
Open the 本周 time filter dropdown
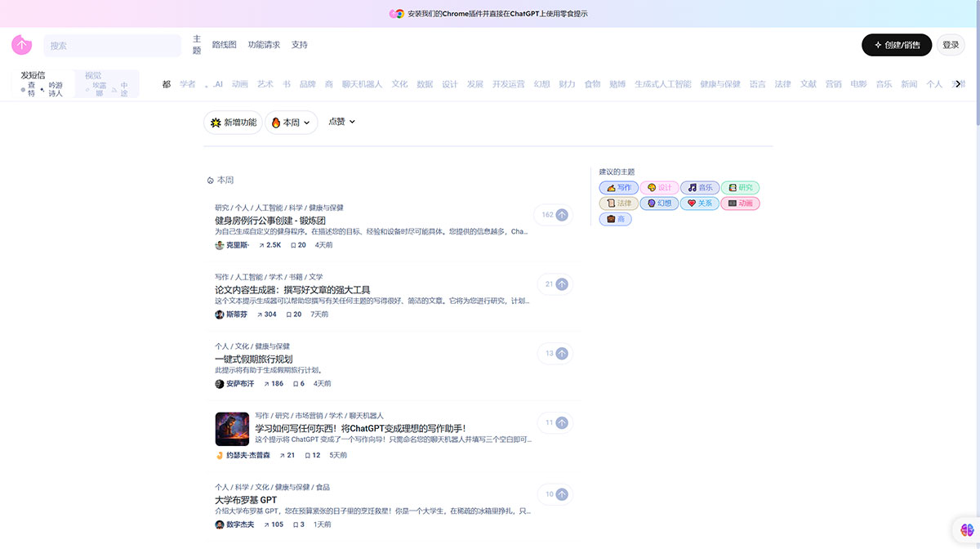tap(291, 121)
